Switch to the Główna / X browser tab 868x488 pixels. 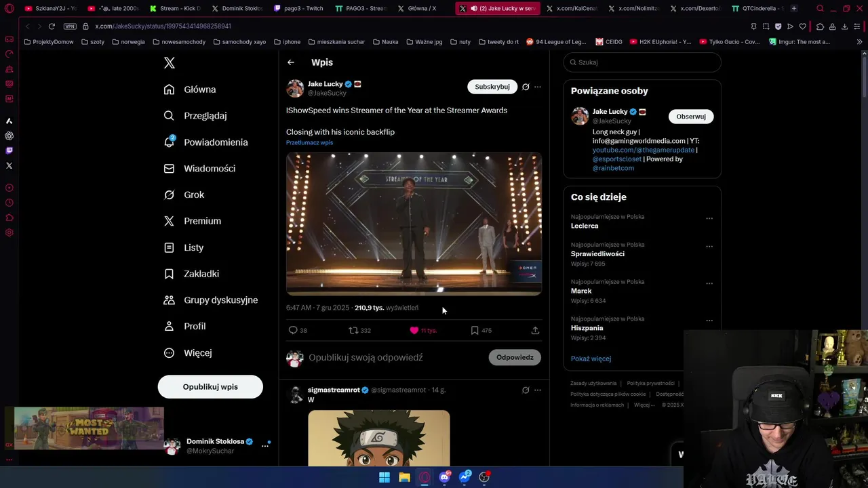point(421,8)
